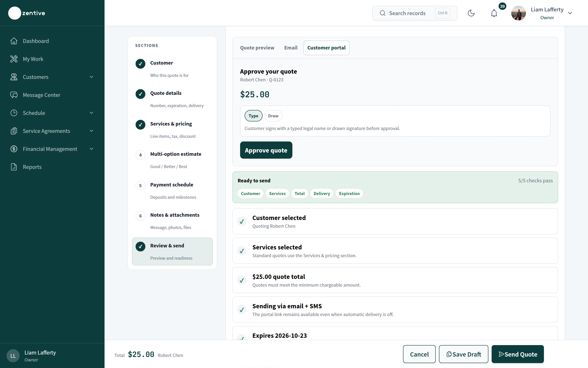Viewport: 588px width, 368px height.
Task: Click step 5 number circle
Action: [x=140, y=186]
